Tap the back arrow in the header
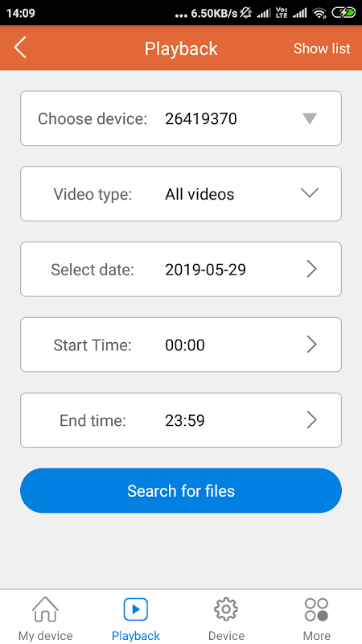Image resolution: width=362 pixels, height=644 pixels. (x=19, y=47)
